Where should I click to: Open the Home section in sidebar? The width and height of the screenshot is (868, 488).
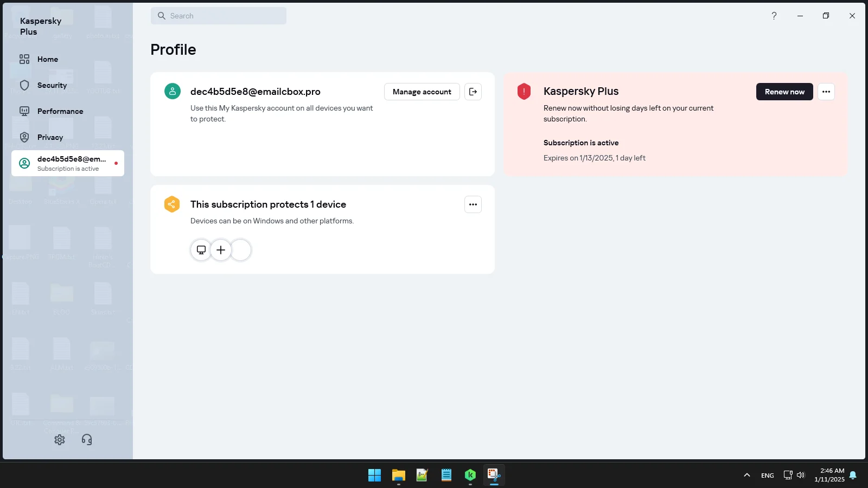[68, 59]
